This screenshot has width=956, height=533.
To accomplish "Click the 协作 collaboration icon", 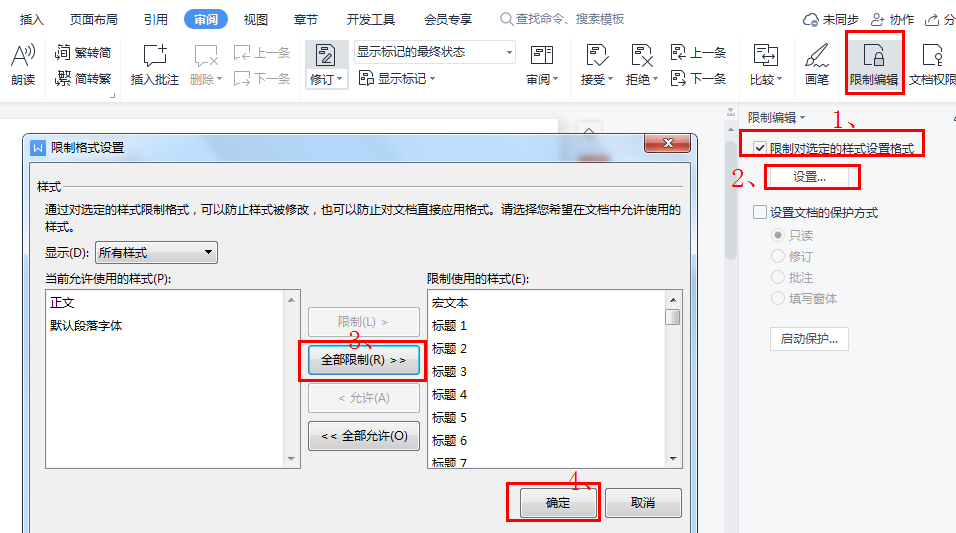I will [x=877, y=20].
